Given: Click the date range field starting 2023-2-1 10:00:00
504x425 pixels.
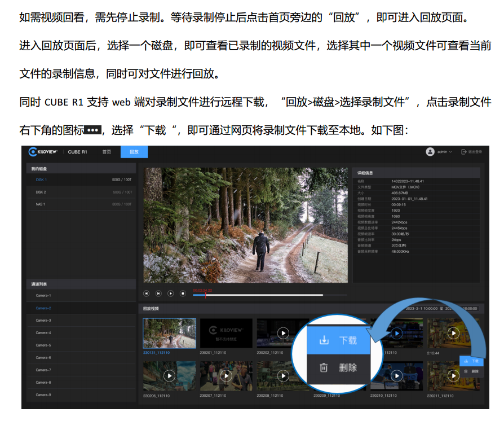Looking at the screenshot, I should 441,308.
